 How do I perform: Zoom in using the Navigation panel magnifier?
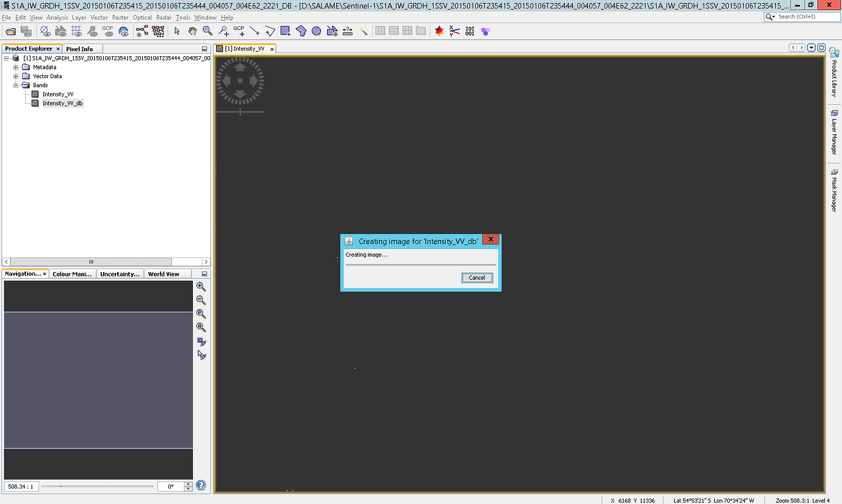tap(201, 286)
